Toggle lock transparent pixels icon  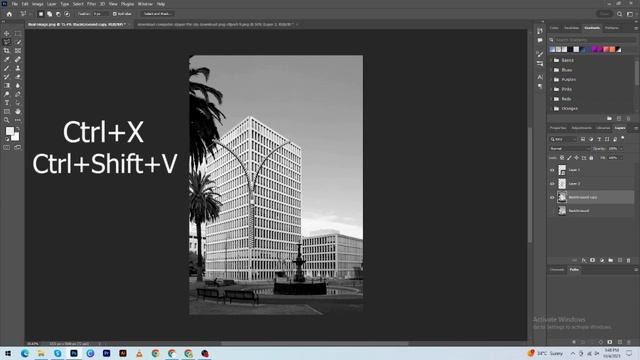click(x=562, y=158)
